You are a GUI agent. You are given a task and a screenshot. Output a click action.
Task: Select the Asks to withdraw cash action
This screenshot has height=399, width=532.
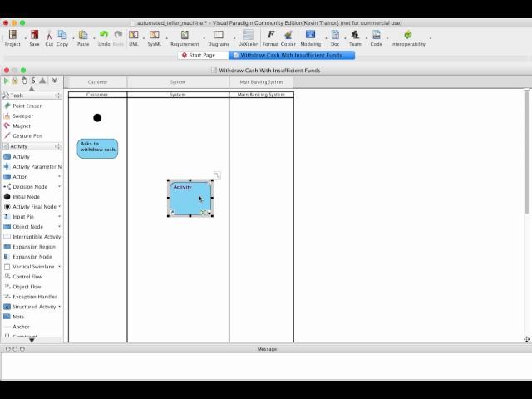pos(97,149)
